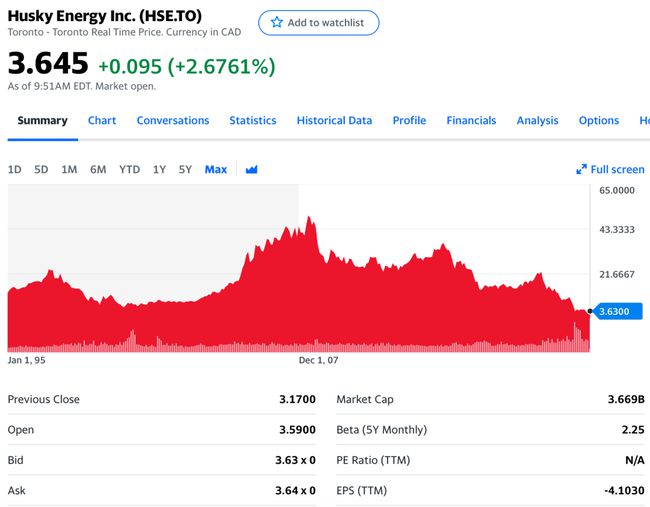Click the blue 3.6300 current price label
The width and height of the screenshot is (650, 507).
pos(618,311)
